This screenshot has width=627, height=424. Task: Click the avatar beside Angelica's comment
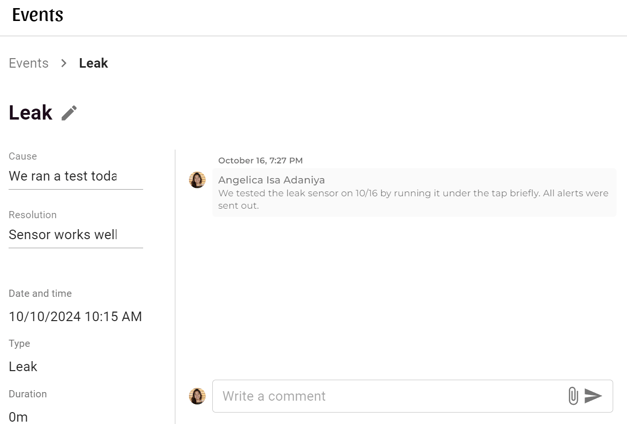click(197, 180)
